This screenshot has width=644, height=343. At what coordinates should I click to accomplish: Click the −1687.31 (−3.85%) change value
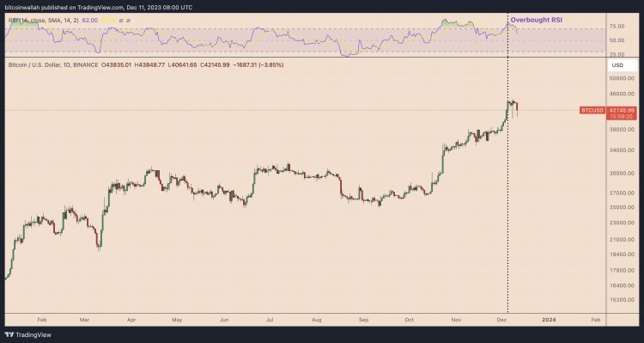tap(258, 65)
